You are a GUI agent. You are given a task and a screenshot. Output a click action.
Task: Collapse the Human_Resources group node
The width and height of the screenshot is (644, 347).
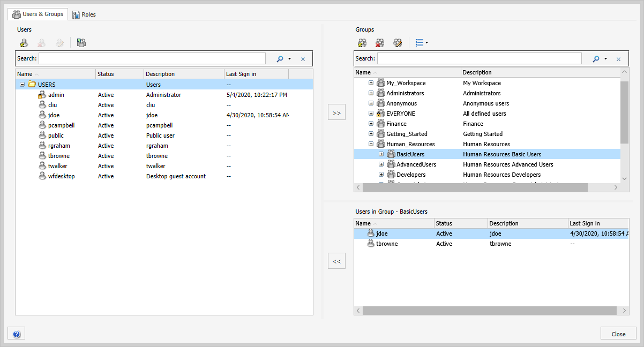point(371,144)
